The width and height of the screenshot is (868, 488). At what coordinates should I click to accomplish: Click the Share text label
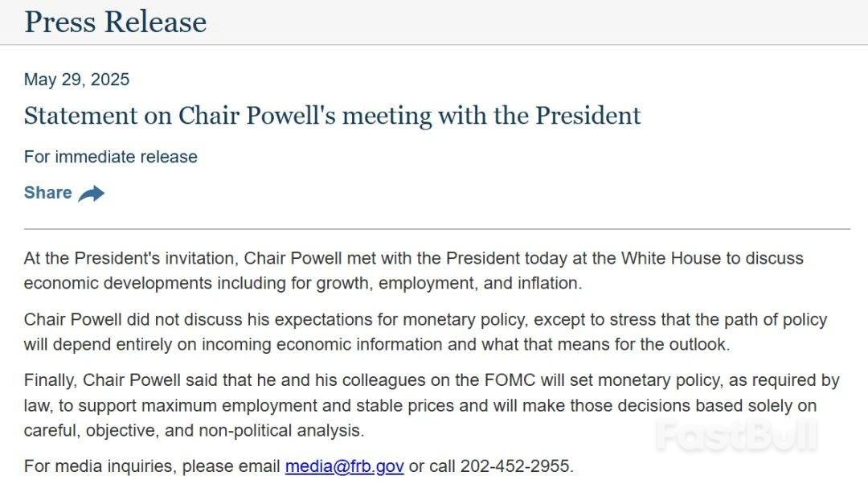pyautogui.click(x=47, y=193)
